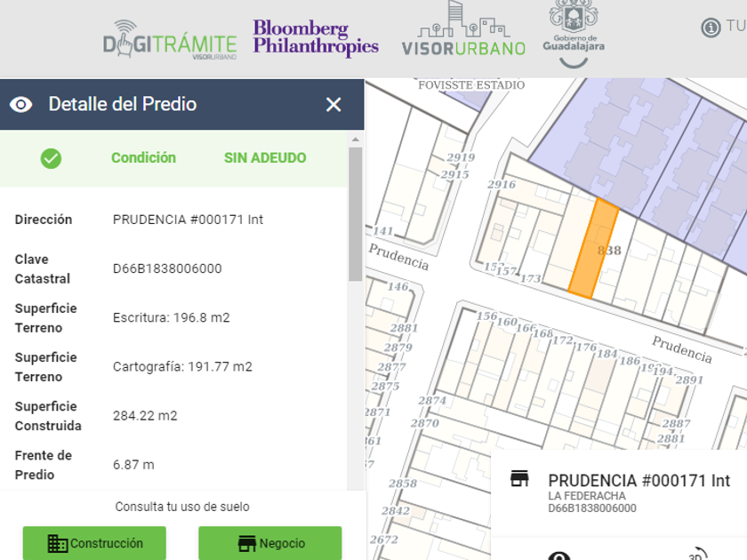Click map lot number 172

(563, 340)
